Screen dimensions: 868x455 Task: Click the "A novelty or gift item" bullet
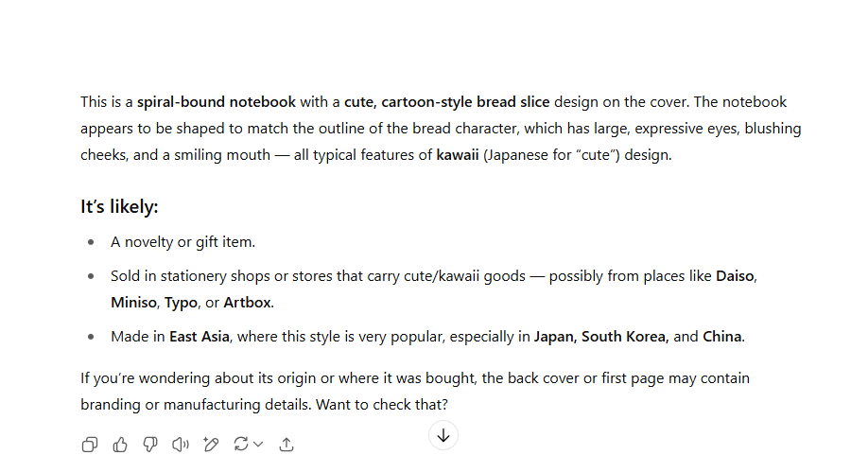click(182, 242)
